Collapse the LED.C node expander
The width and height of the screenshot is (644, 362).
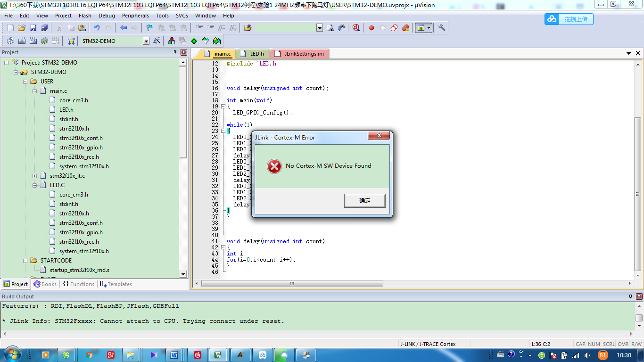34,185
